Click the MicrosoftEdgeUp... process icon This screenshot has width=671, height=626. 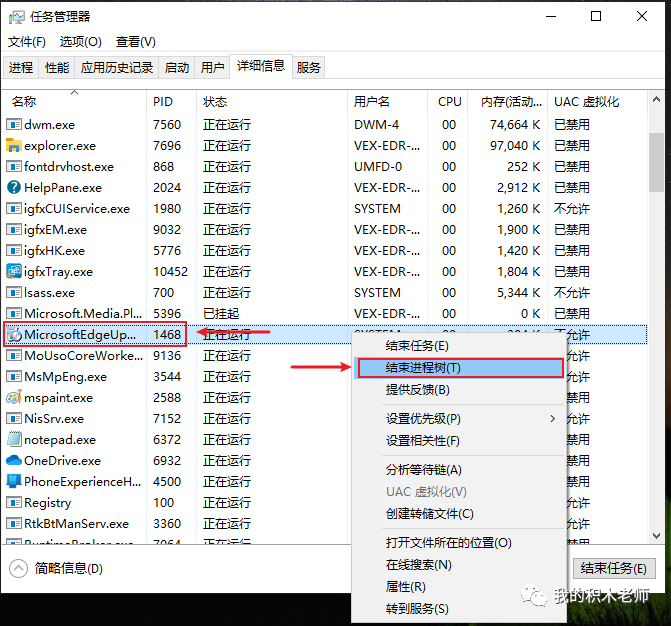click(14, 335)
